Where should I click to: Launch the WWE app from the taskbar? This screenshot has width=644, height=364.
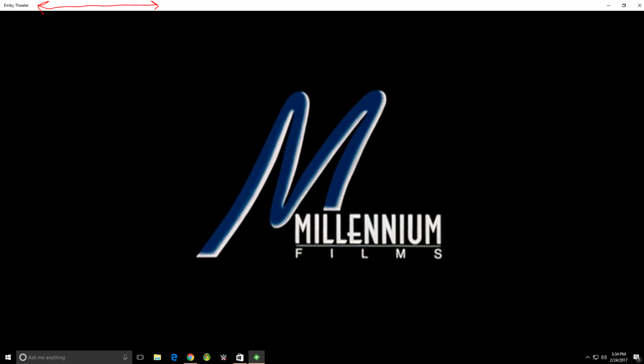click(223, 357)
